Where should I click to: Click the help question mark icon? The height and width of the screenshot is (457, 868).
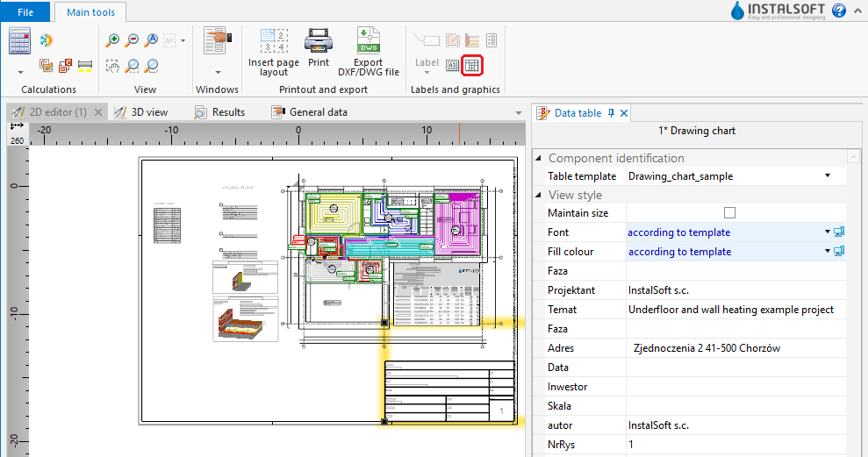point(839,11)
